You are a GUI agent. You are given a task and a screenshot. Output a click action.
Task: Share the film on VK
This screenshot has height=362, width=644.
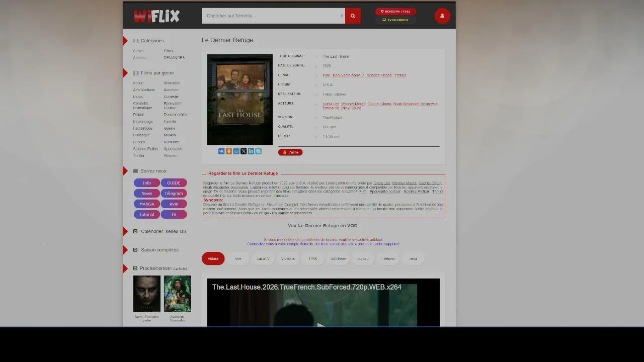click(221, 151)
